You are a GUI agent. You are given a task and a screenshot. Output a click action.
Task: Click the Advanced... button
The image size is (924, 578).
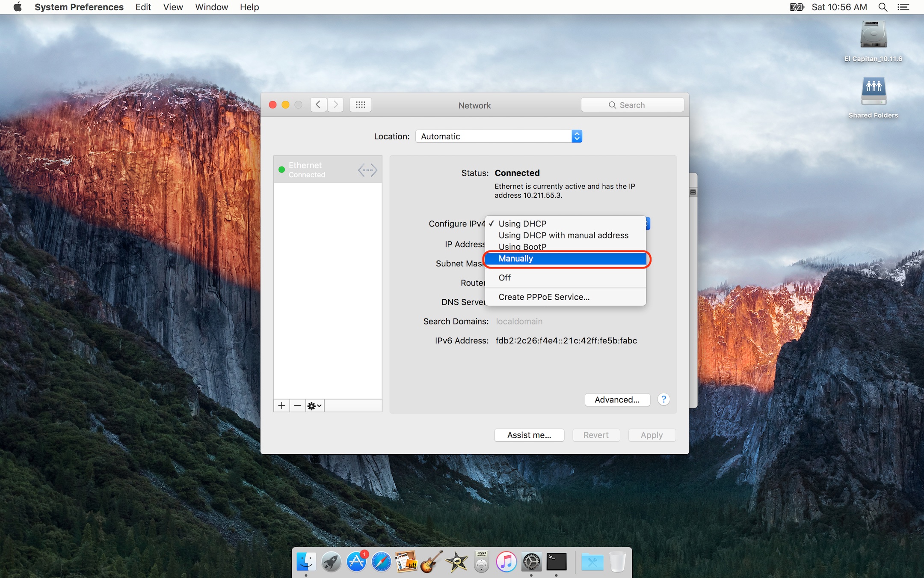pyautogui.click(x=617, y=399)
